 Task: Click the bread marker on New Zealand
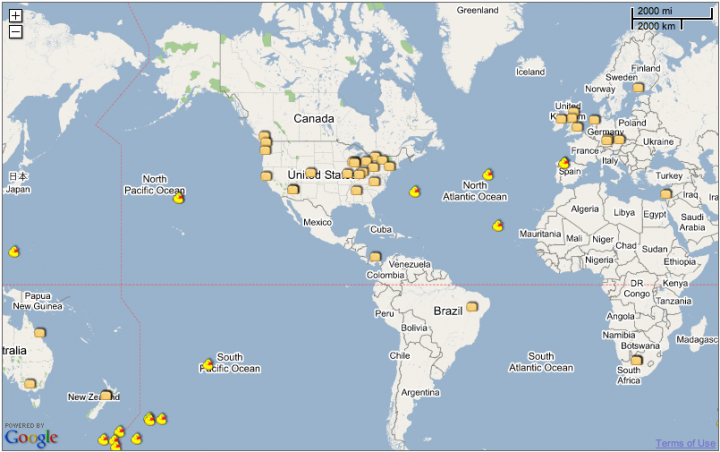(106, 395)
